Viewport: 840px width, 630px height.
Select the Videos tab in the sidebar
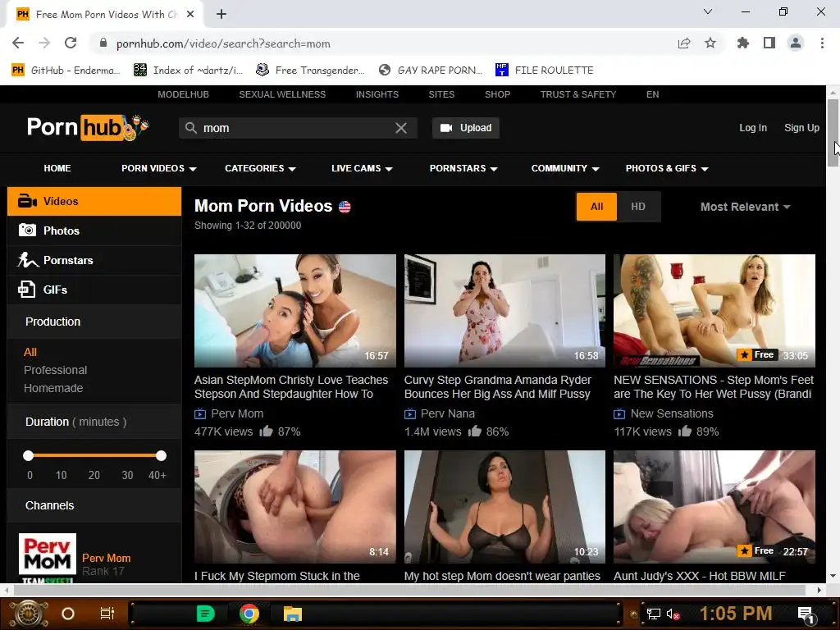click(x=94, y=202)
